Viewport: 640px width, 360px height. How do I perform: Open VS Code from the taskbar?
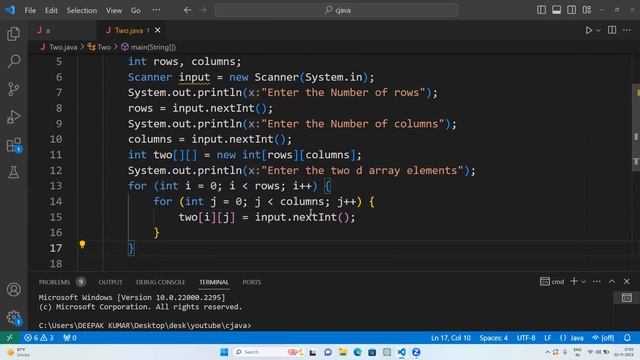tap(402, 352)
